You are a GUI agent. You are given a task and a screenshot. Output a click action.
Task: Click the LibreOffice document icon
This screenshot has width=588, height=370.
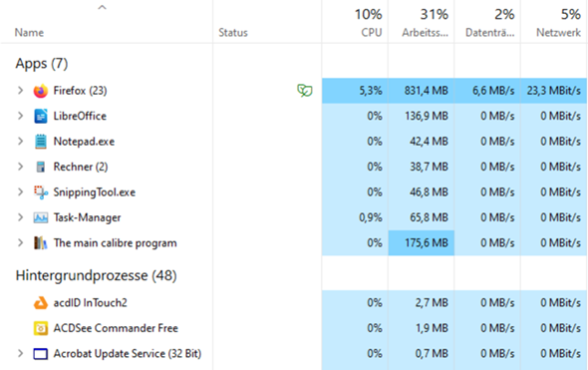41,117
